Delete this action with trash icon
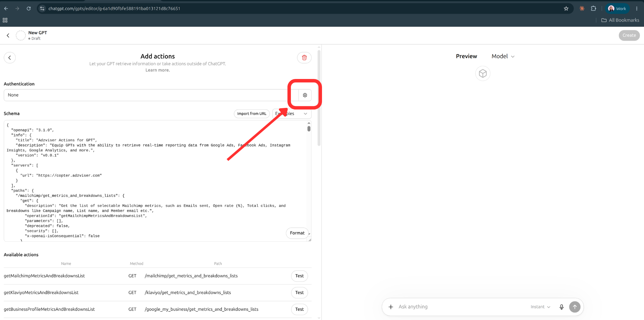Screen dimensions: 644x320 [304, 58]
